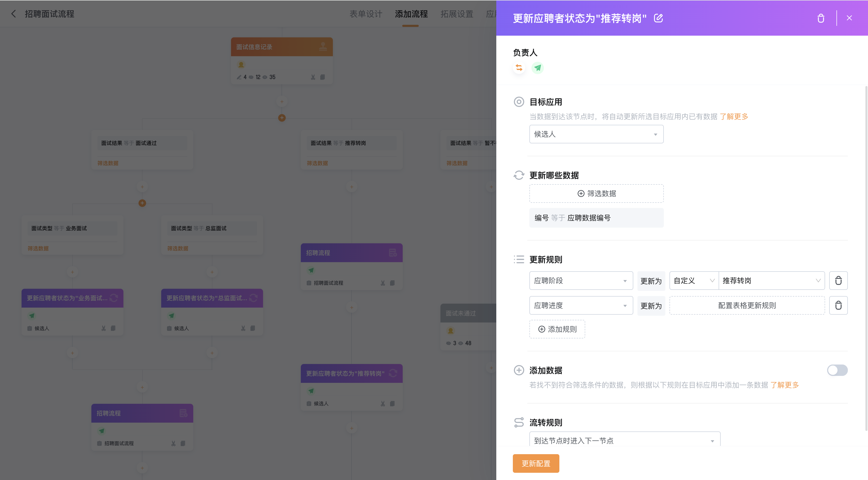Edit the node title with pencil icon

(658, 18)
